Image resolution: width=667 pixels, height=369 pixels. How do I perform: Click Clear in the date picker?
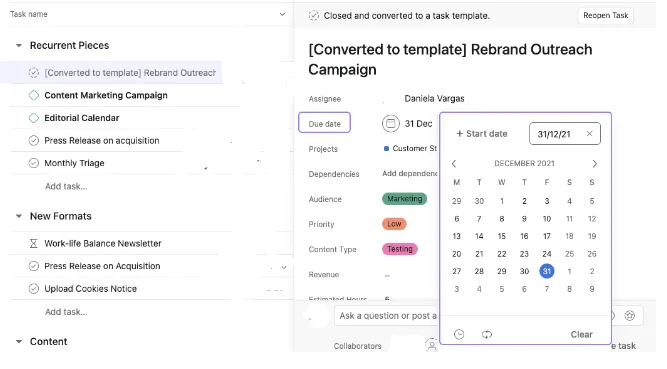pos(581,335)
